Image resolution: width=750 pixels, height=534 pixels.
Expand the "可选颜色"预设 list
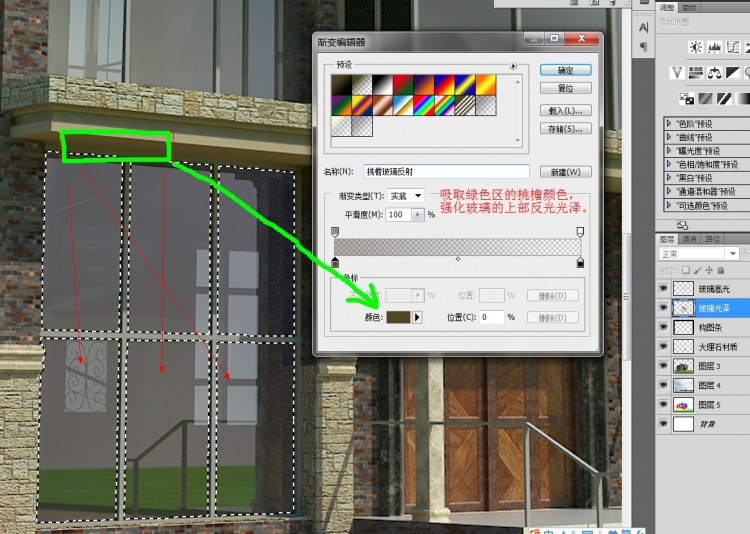point(669,205)
